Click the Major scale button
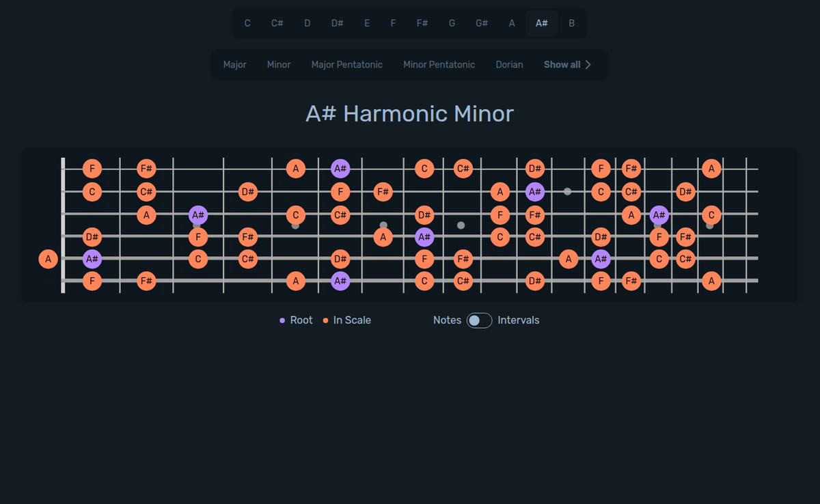 [234, 64]
